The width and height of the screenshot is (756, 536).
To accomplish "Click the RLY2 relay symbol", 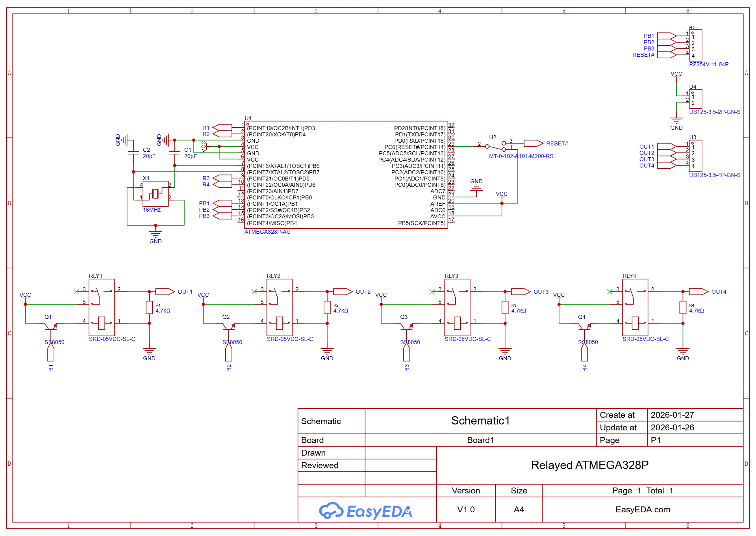I will coord(280,307).
